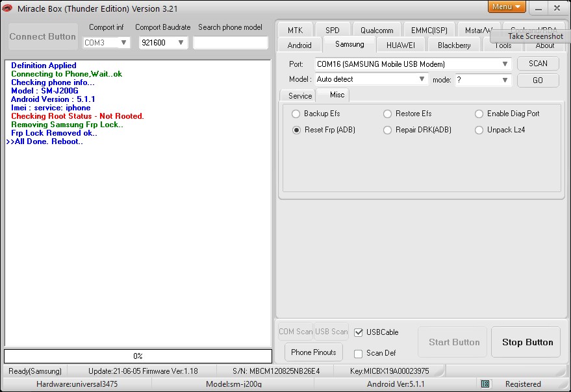This screenshot has height=392, width=571.
Task: Click the Start Button
Action: click(x=453, y=342)
